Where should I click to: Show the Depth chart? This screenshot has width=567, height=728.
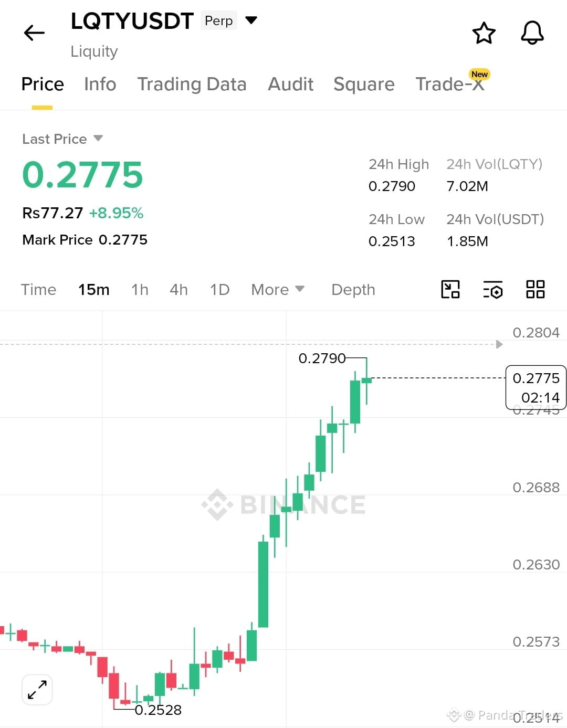pyautogui.click(x=353, y=289)
